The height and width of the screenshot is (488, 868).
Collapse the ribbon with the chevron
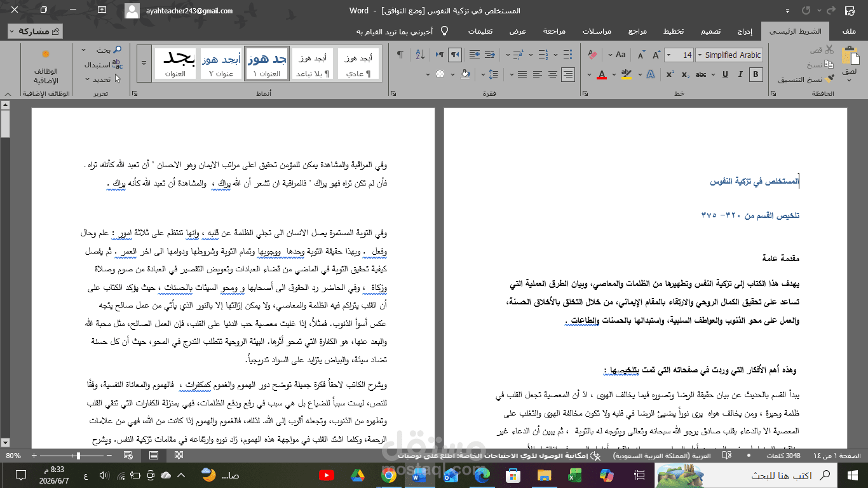(8, 94)
